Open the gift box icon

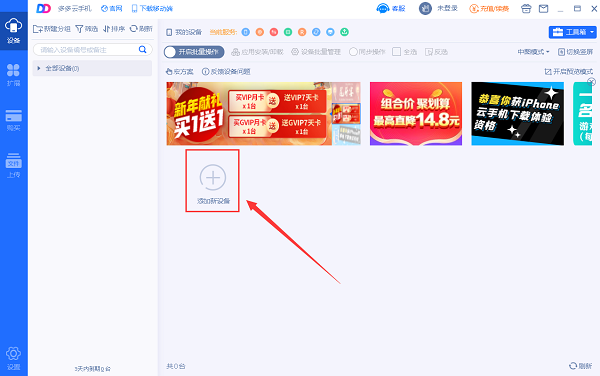(x=526, y=8)
